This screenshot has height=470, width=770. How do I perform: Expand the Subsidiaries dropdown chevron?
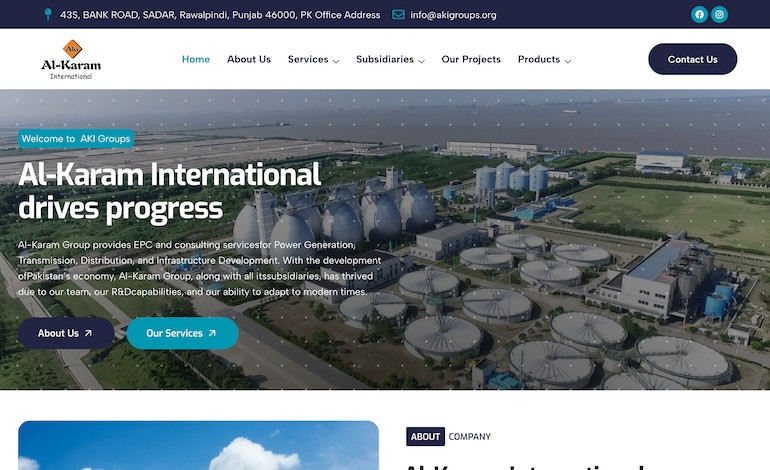point(421,61)
